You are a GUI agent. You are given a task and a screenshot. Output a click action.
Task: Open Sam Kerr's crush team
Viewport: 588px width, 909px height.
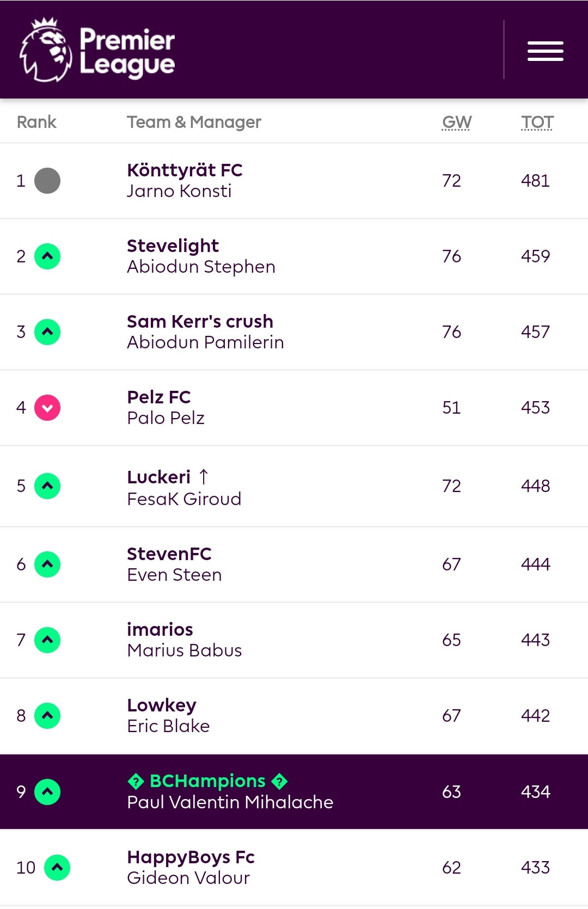point(200,322)
